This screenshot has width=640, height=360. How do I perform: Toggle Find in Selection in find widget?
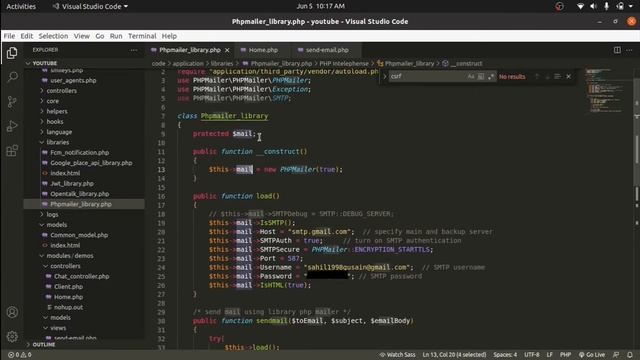coord(557,76)
